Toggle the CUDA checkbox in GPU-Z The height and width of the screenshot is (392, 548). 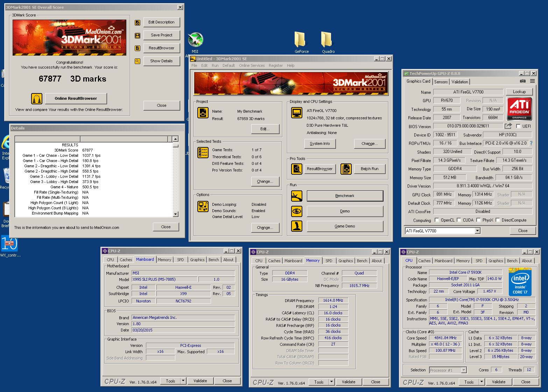(459, 220)
